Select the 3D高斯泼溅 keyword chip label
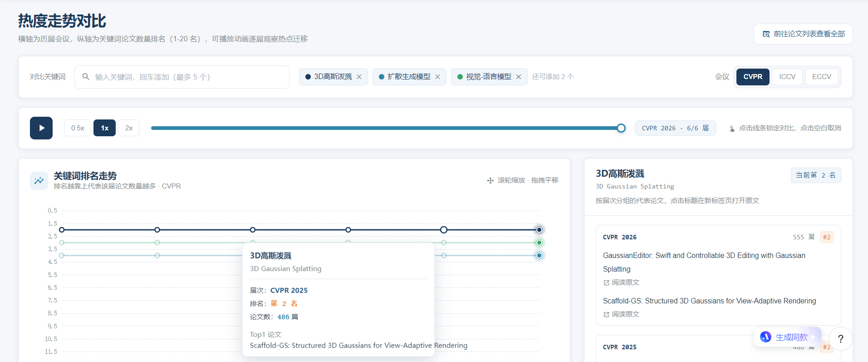The width and height of the screenshot is (868, 362). tap(333, 77)
